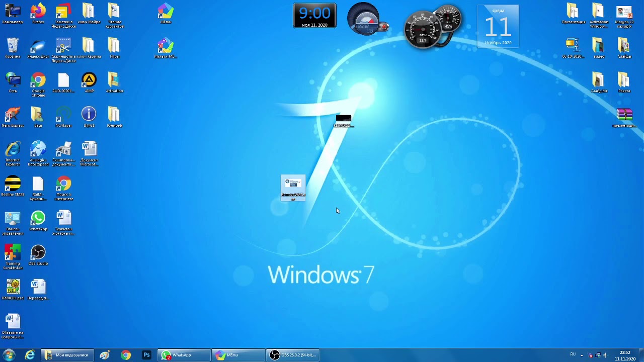Viewport: 644px width, 362px height.
Task: Launch Firefox from the desktop
Action: point(38,14)
